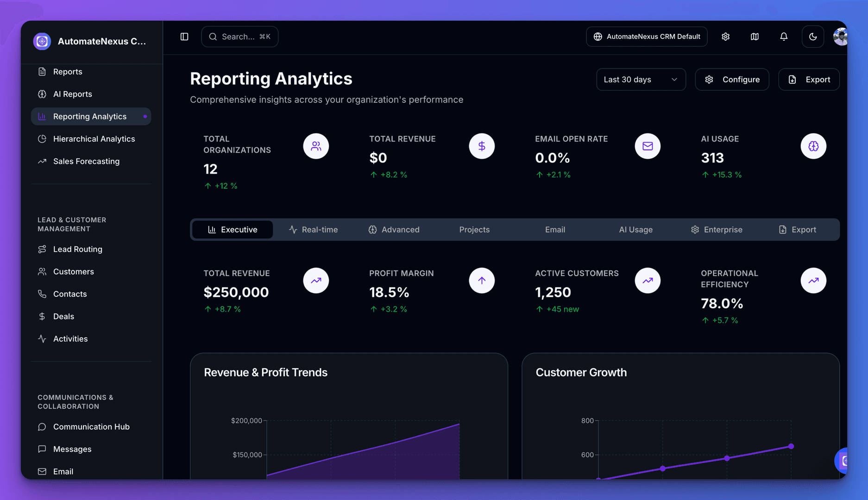
Task: Click the Profit Margin up-arrow icon
Action: point(481,281)
